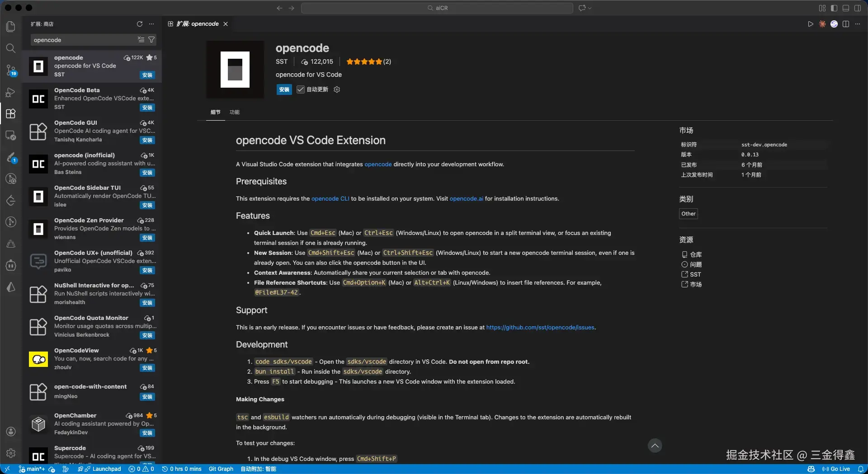The height and width of the screenshot is (474, 868).
Task: Select OpenCode Beta extension in list
Action: pyautogui.click(x=92, y=99)
